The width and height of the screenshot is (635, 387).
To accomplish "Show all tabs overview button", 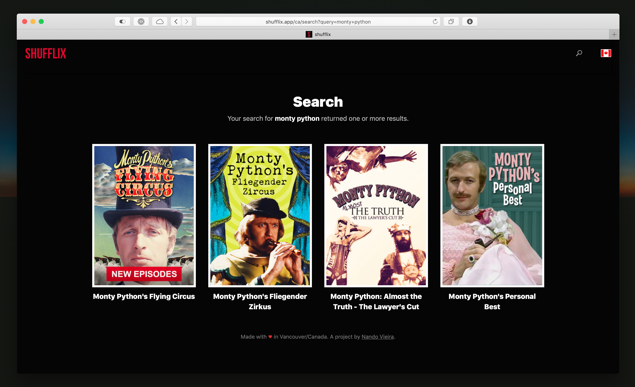I will [x=451, y=21].
